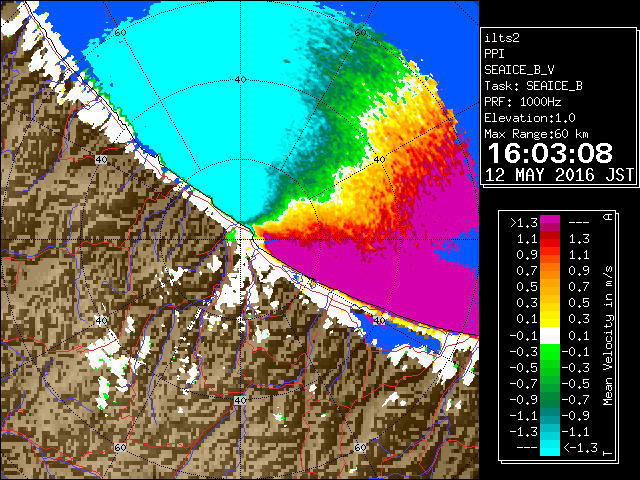Click the "Elevation:1.0" entry
Image resolution: width=640 pixels, height=480 pixels.
tap(530, 118)
